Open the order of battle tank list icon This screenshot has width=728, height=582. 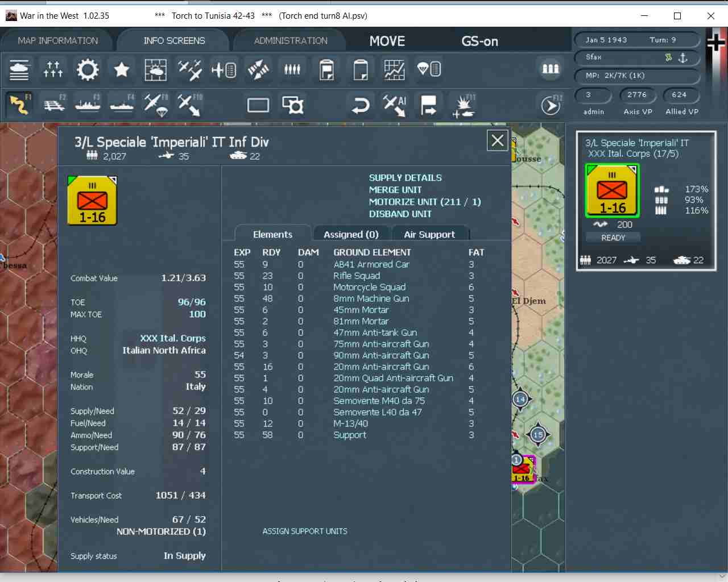tap(19, 69)
